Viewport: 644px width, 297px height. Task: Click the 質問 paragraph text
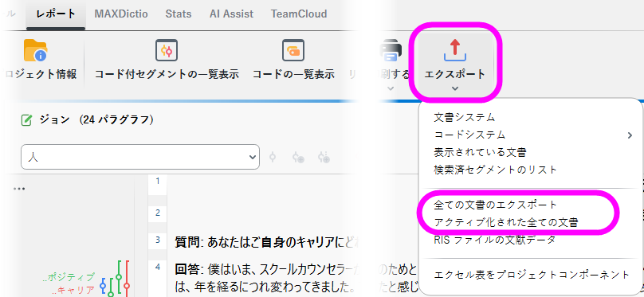pos(267,242)
